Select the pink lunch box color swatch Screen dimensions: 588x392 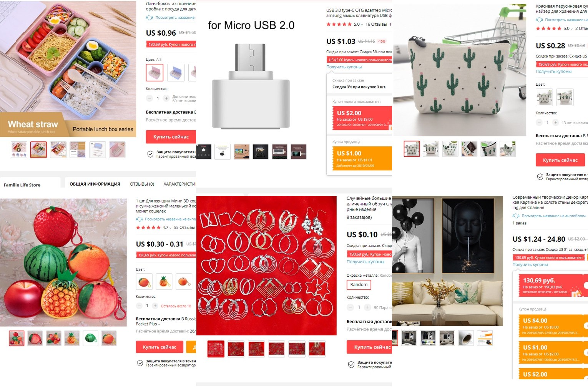(154, 73)
